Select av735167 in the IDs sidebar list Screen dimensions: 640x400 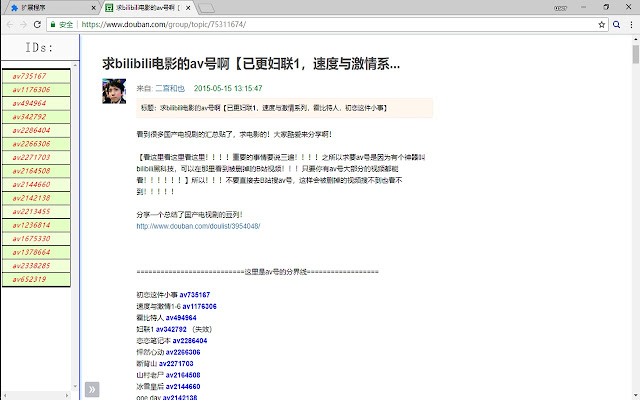click(x=36, y=76)
